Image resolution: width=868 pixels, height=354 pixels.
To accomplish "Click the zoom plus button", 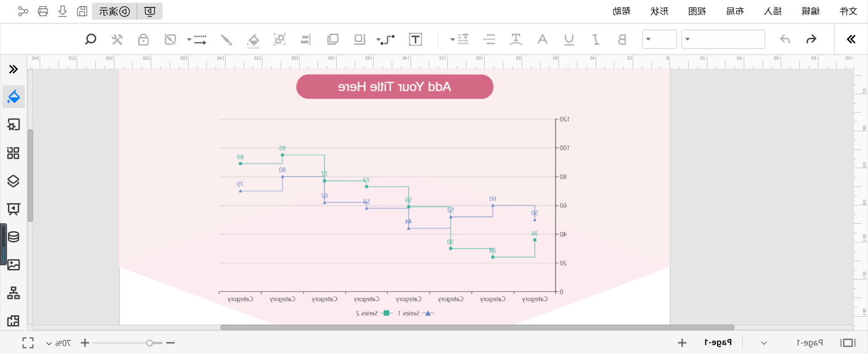I will tap(85, 343).
